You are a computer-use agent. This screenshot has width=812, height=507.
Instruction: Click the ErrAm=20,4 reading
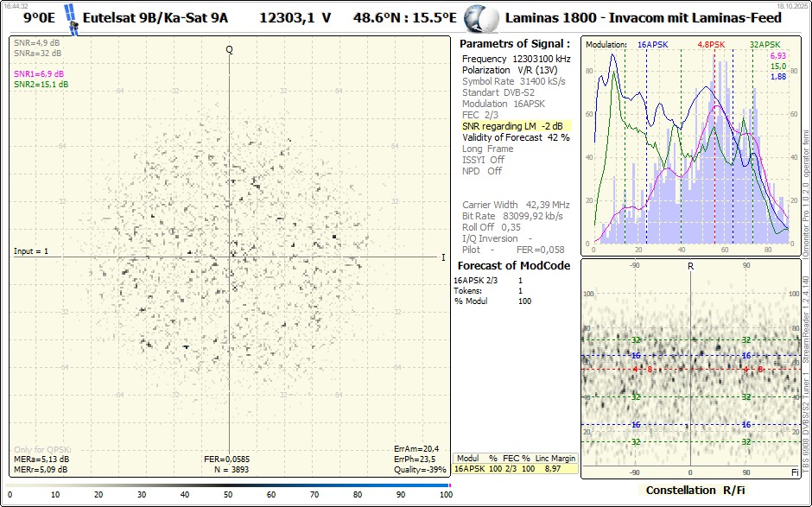(x=416, y=449)
